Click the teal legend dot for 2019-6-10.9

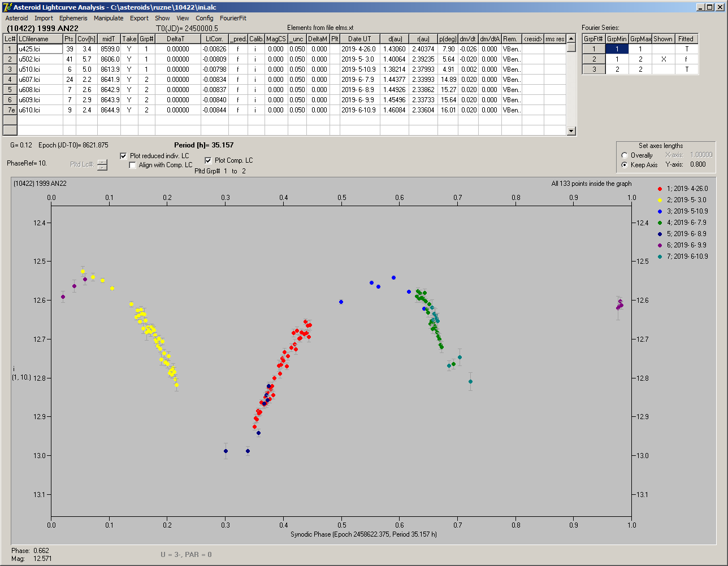click(x=660, y=256)
